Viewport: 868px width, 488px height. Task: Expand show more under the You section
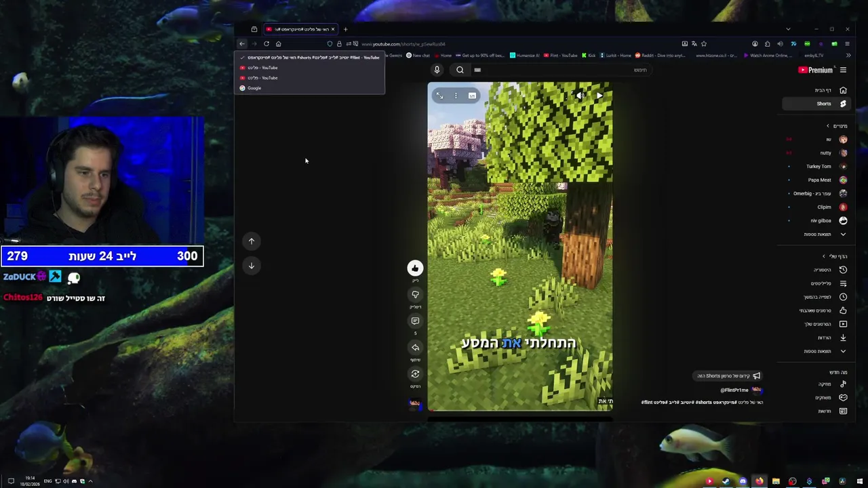coord(817,351)
